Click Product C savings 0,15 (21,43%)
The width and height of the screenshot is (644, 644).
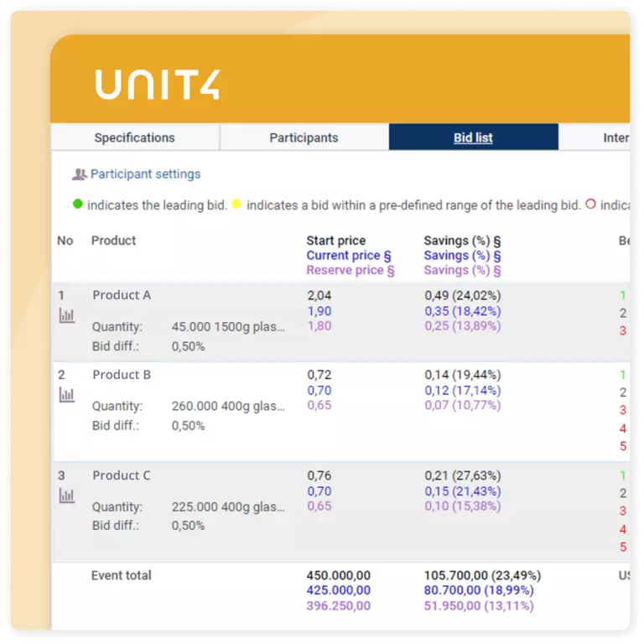(463, 491)
